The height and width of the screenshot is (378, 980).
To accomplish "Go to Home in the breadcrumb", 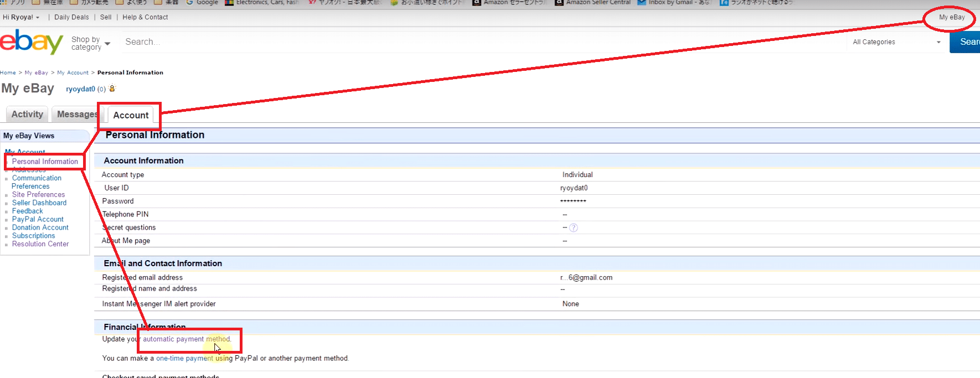I will (8, 73).
